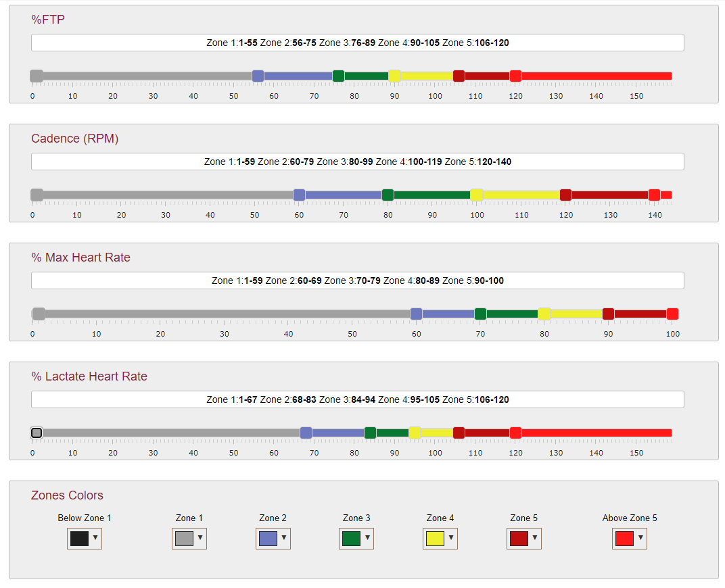This screenshot has width=725, height=588.
Task: Expand the Zone 3 color dropdown arrow
Action: click(x=368, y=538)
